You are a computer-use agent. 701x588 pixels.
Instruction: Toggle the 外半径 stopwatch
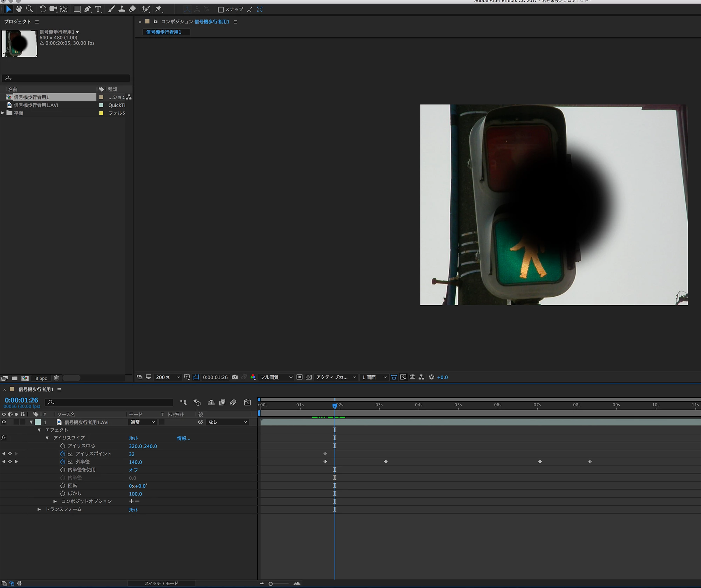pos(63,461)
